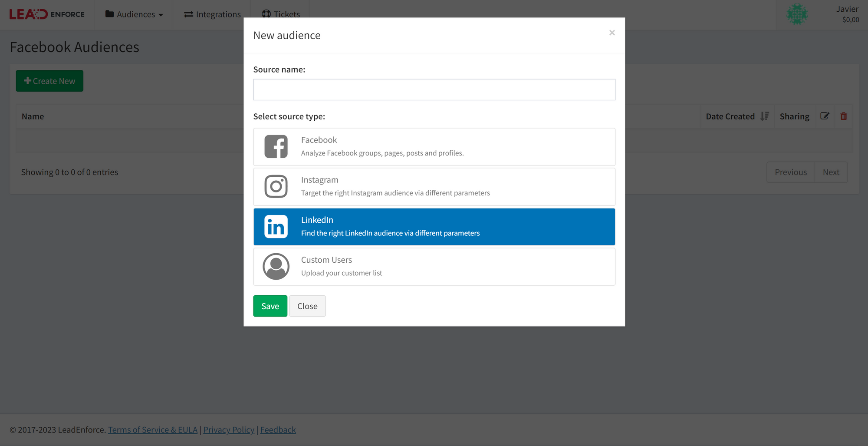
Task: Click the Date Created sort icon
Action: coord(765,116)
